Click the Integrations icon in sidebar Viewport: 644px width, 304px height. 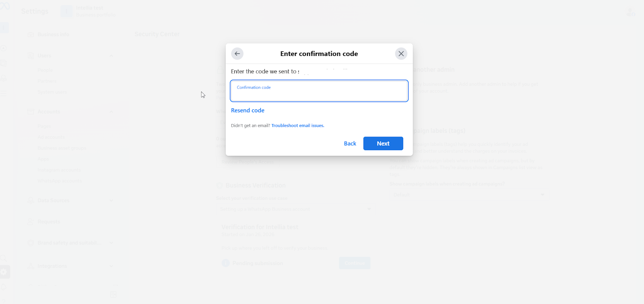tap(31, 266)
